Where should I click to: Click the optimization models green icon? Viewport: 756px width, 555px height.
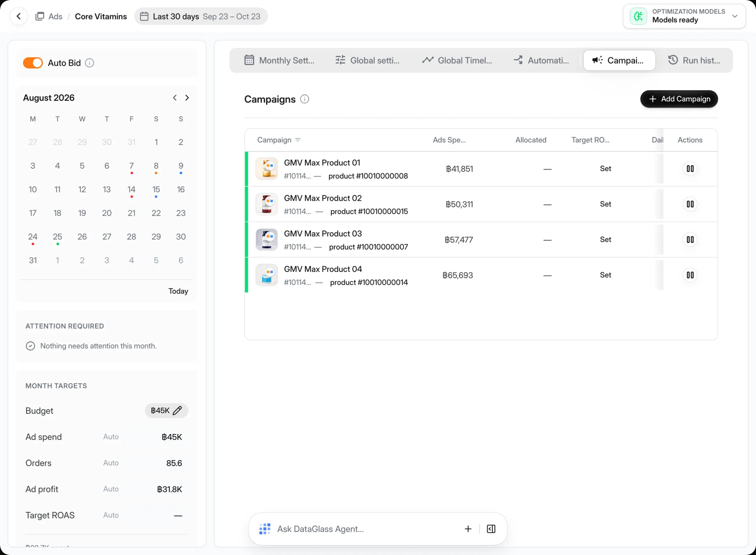coord(638,16)
